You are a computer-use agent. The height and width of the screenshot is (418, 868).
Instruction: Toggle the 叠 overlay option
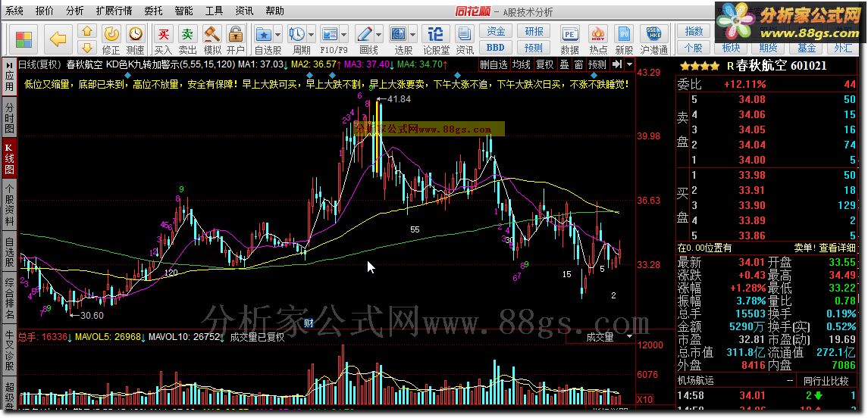point(564,64)
